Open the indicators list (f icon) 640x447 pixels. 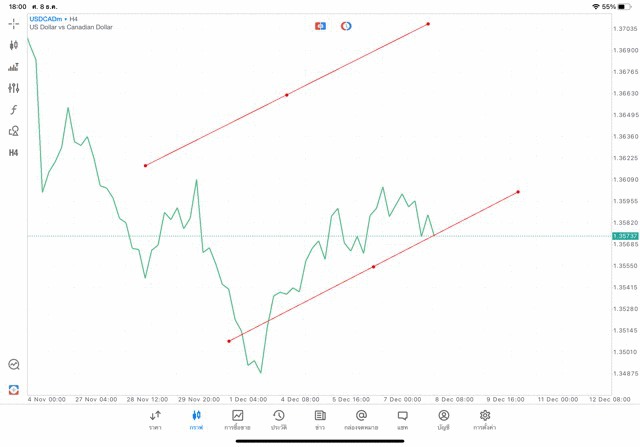click(14, 110)
